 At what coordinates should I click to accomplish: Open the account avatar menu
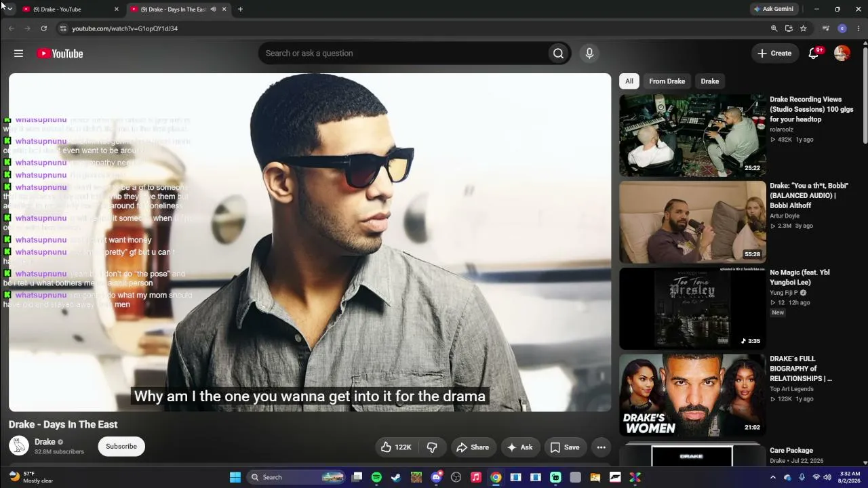pyautogui.click(x=842, y=54)
